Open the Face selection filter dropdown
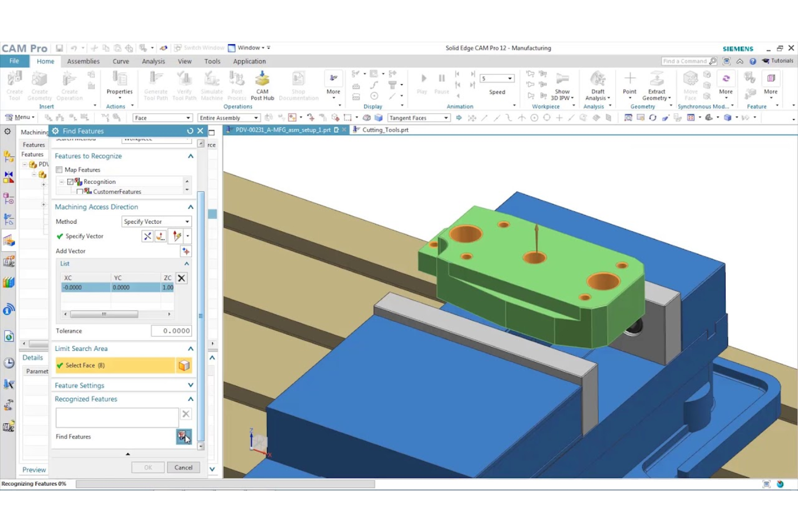 coord(162,118)
